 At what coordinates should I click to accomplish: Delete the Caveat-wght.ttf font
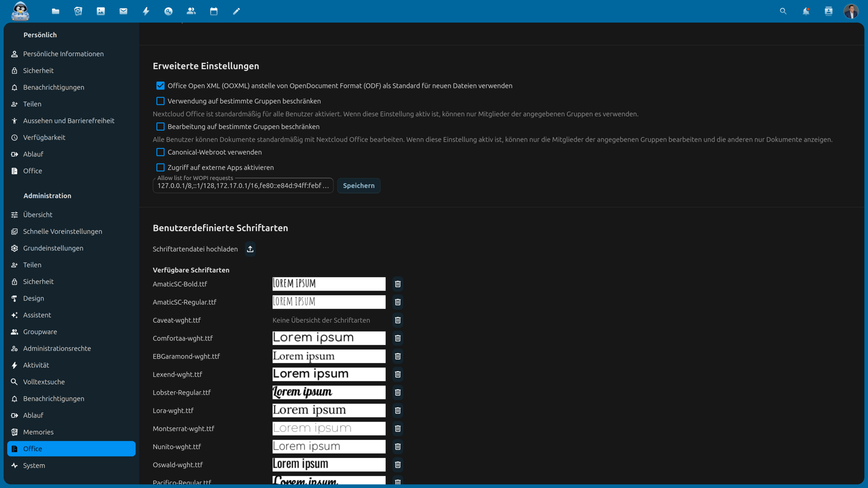coord(398,320)
